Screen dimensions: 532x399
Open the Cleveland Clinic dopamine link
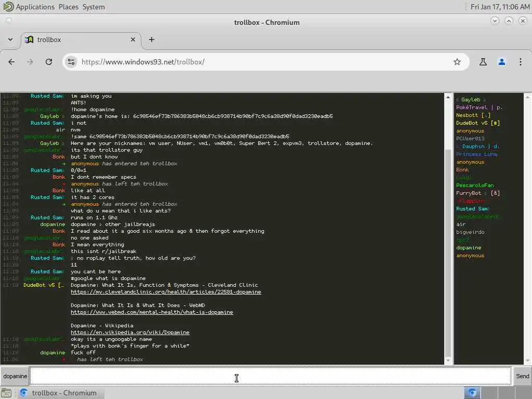pos(166,292)
